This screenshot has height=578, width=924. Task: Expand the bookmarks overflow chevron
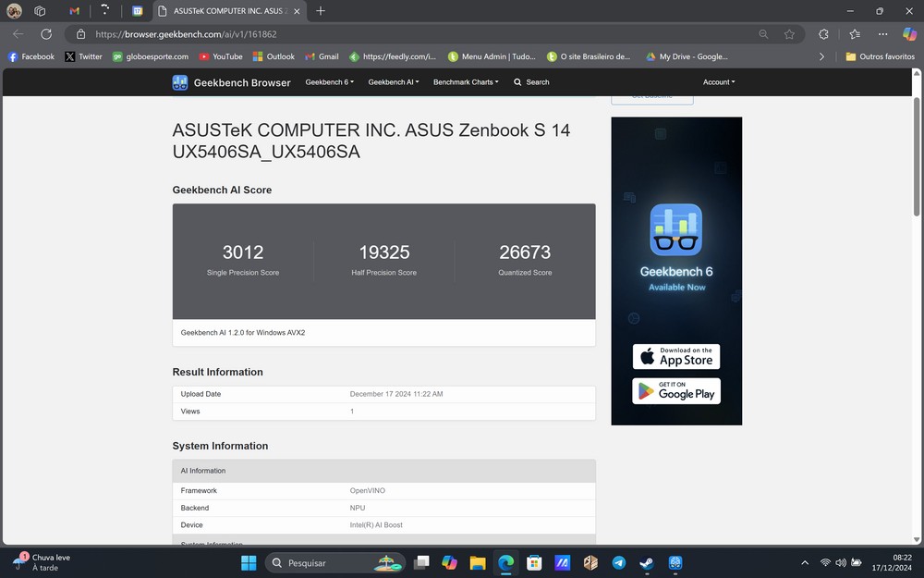click(x=822, y=56)
